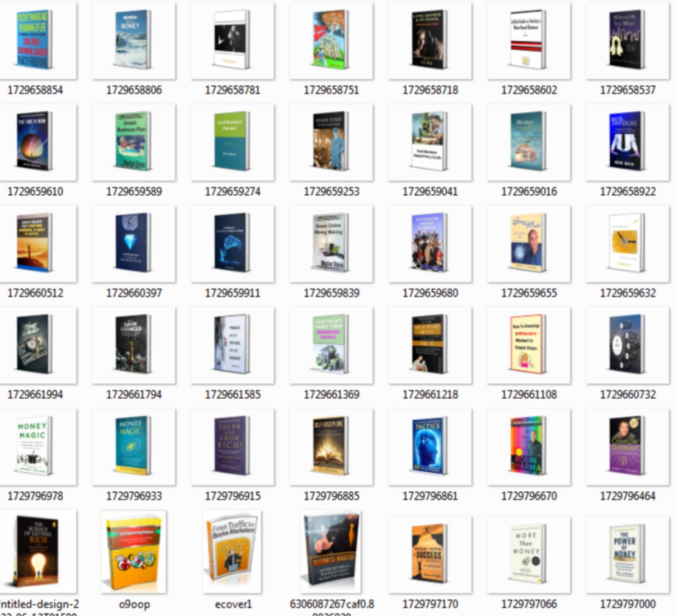678x616 pixels.
Task: Click the file name 1729660512
Action: click(x=35, y=293)
